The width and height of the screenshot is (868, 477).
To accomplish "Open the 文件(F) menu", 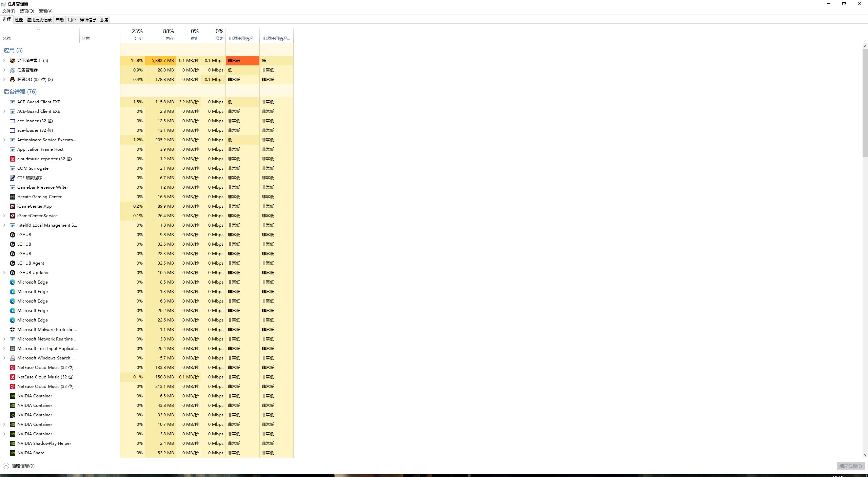I will 8,11.
